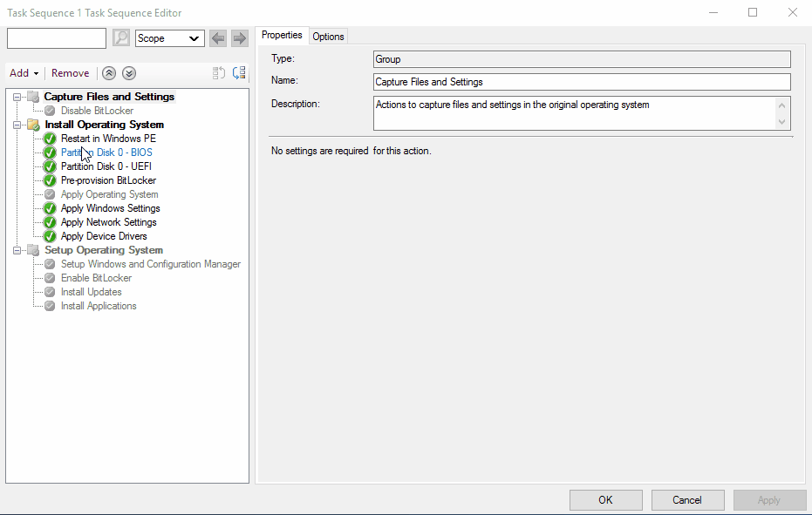The height and width of the screenshot is (515, 812).
Task: Select Setup Windows and Configuration Manager step
Action: 151,264
